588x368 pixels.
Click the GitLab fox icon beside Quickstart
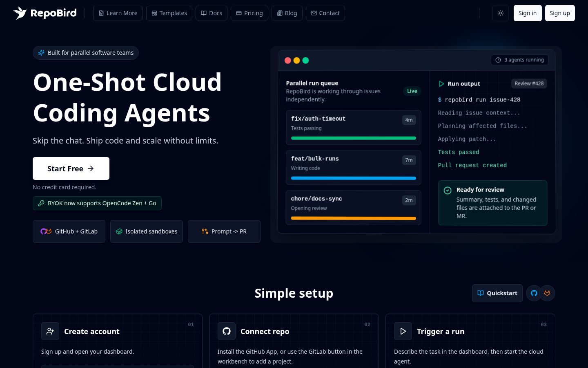coord(548,293)
